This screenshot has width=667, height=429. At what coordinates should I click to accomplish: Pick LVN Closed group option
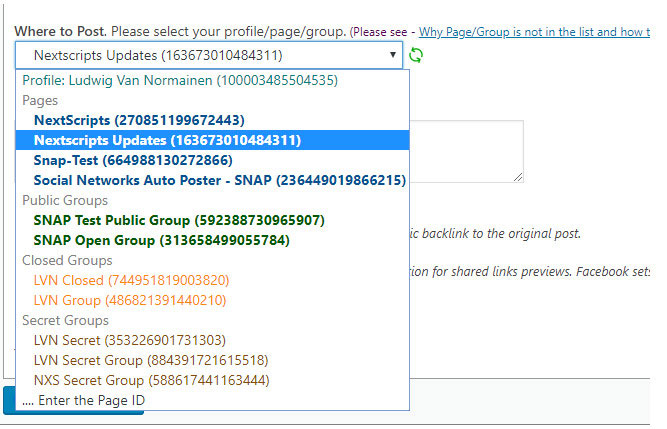tap(130, 280)
